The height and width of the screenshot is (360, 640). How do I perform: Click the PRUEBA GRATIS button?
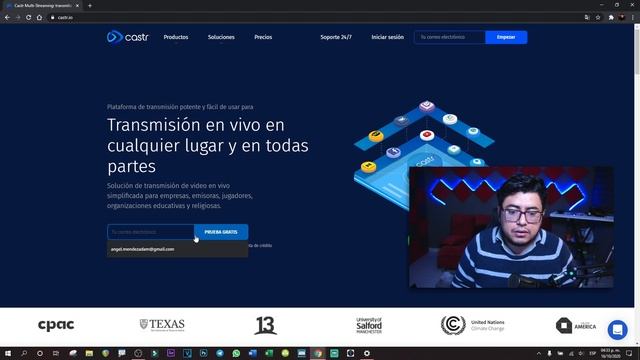(x=221, y=232)
